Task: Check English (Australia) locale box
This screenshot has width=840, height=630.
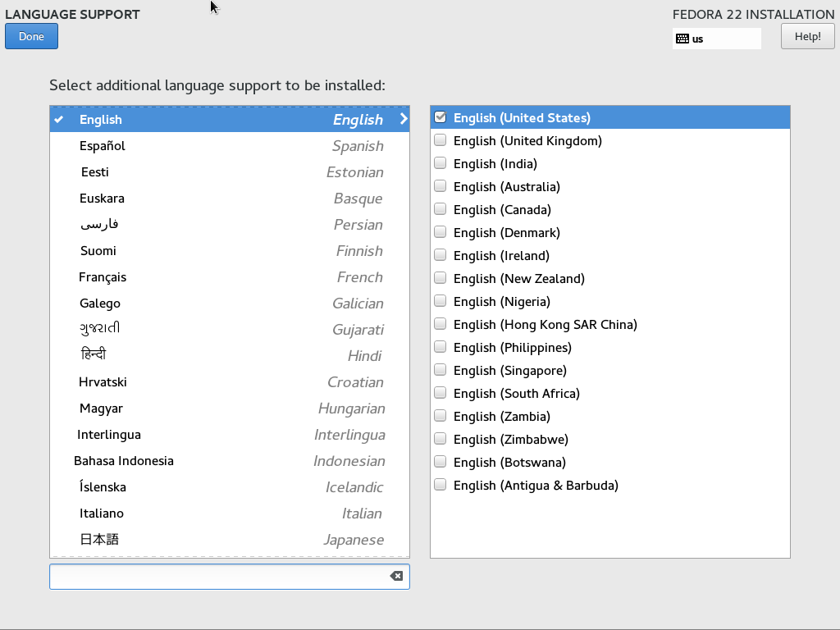Action: tap(441, 186)
